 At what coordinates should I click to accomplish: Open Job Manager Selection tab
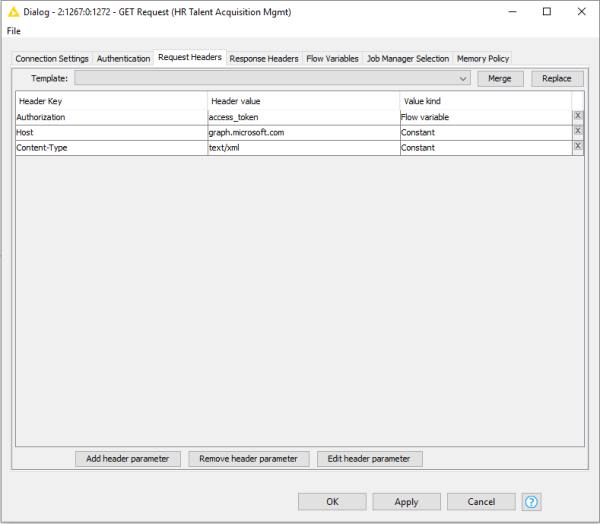click(408, 59)
